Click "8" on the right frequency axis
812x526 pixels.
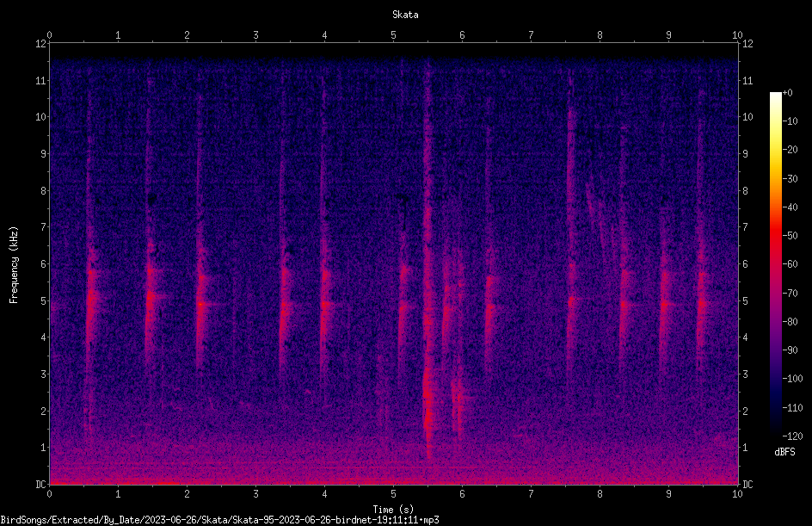746,191
